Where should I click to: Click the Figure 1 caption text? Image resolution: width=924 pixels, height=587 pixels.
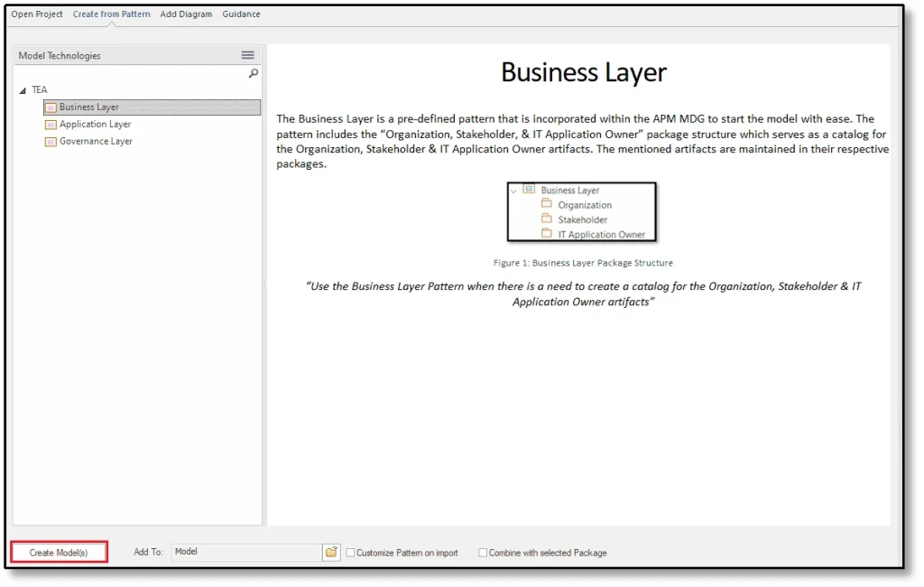coord(583,263)
